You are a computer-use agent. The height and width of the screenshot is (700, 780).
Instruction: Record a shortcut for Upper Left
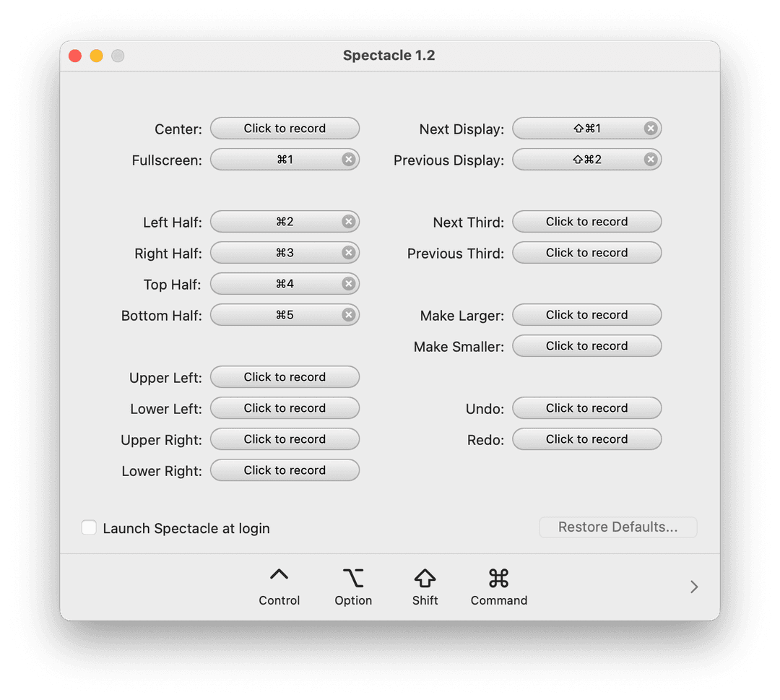285,377
